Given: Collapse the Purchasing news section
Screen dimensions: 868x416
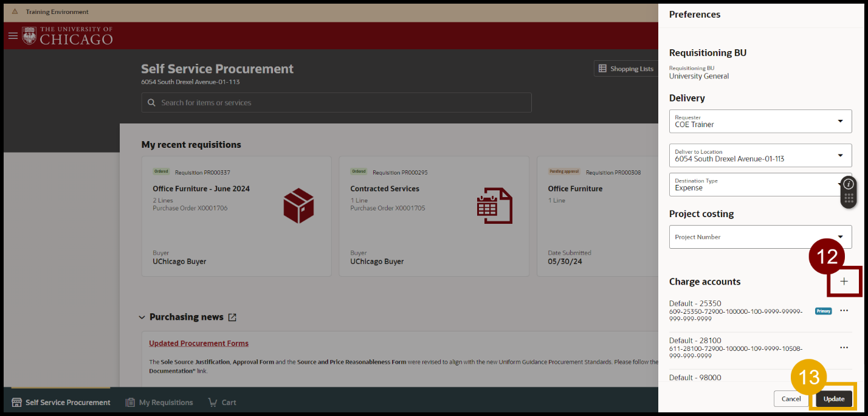Looking at the screenshot, I should point(142,317).
